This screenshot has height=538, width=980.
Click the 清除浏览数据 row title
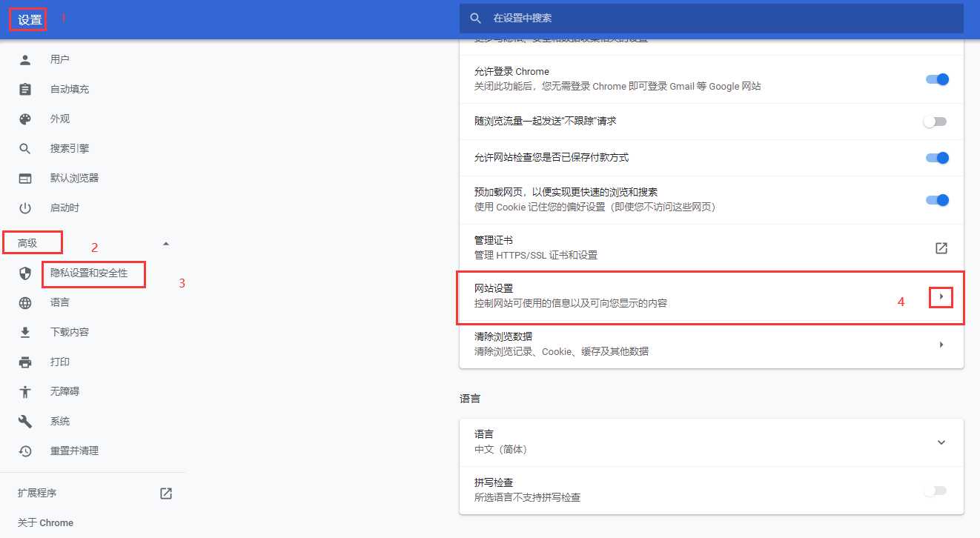pos(503,336)
